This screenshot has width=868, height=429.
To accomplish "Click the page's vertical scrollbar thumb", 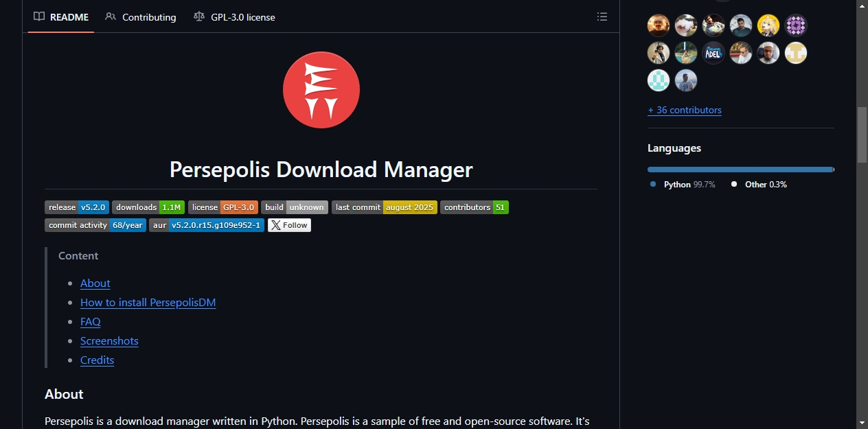I will 862,134.
